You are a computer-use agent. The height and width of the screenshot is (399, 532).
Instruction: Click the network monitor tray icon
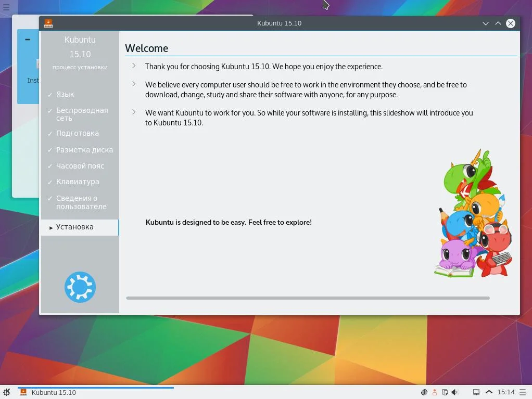pyautogui.click(x=476, y=392)
